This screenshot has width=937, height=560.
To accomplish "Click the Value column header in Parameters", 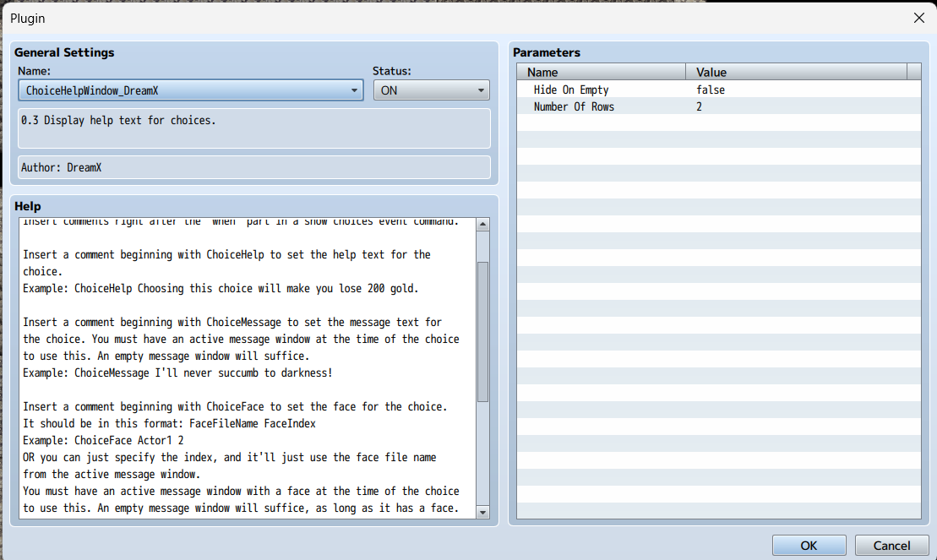I will click(795, 73).
